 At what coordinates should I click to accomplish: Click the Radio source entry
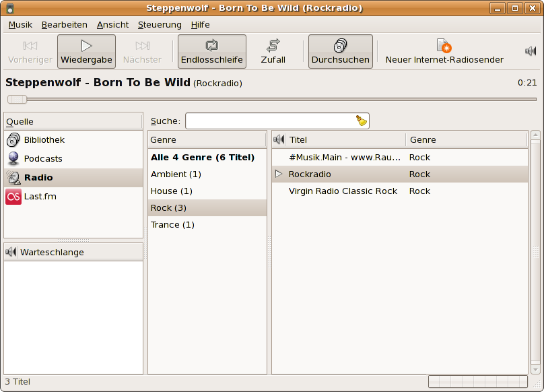click(x=38, y=178)
